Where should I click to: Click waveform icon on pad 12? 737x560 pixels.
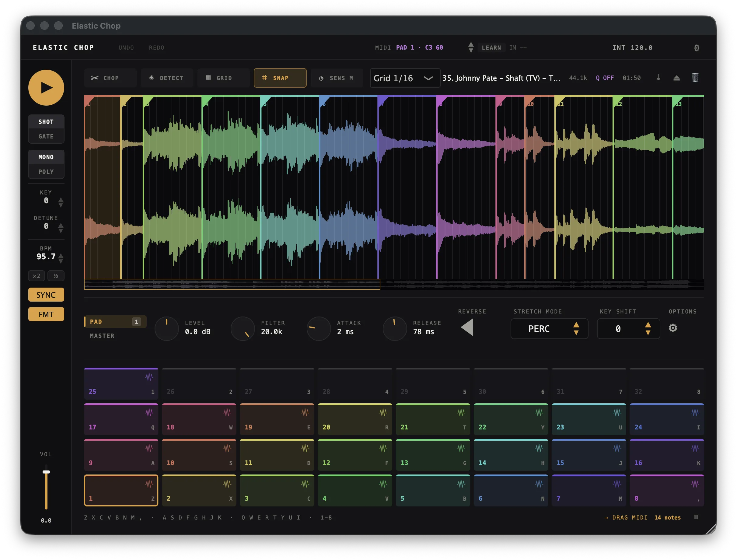383,448
